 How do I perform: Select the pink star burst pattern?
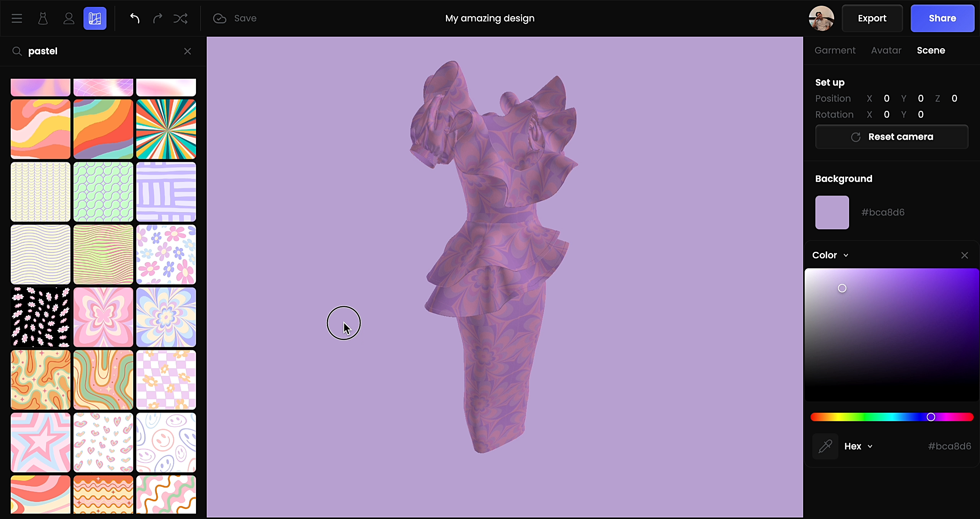coord(41,442)
